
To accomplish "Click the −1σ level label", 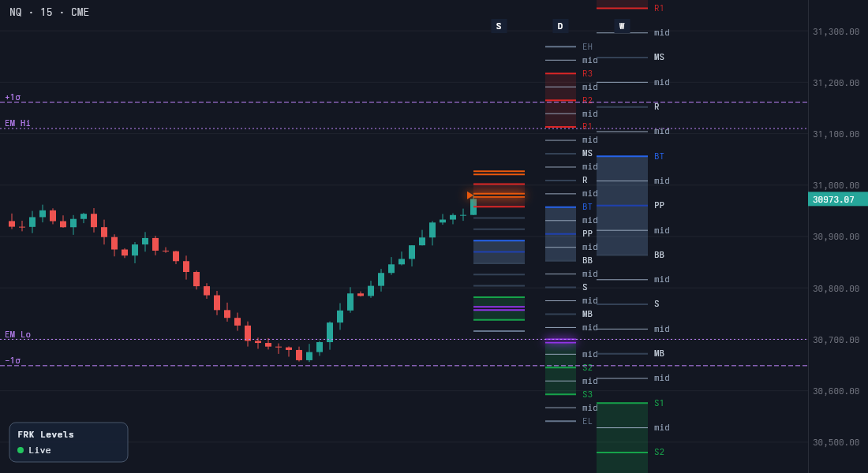I will pos(13,361).
